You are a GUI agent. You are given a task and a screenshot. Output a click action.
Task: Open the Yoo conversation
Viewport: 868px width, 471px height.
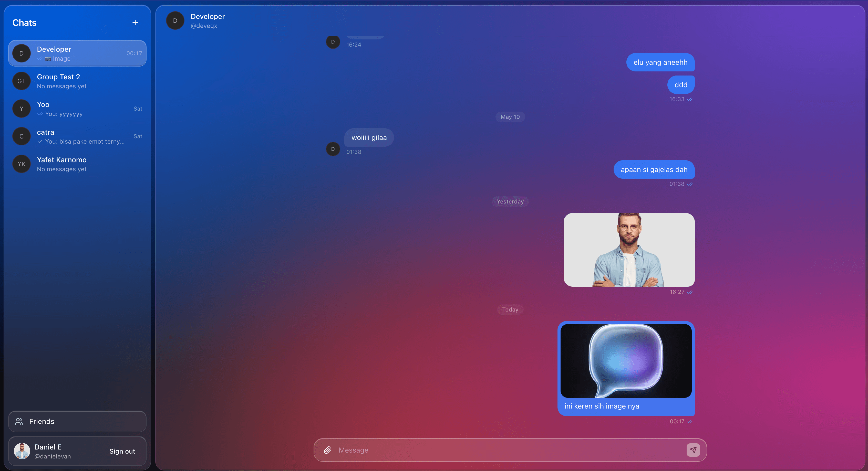click(77, 109)
